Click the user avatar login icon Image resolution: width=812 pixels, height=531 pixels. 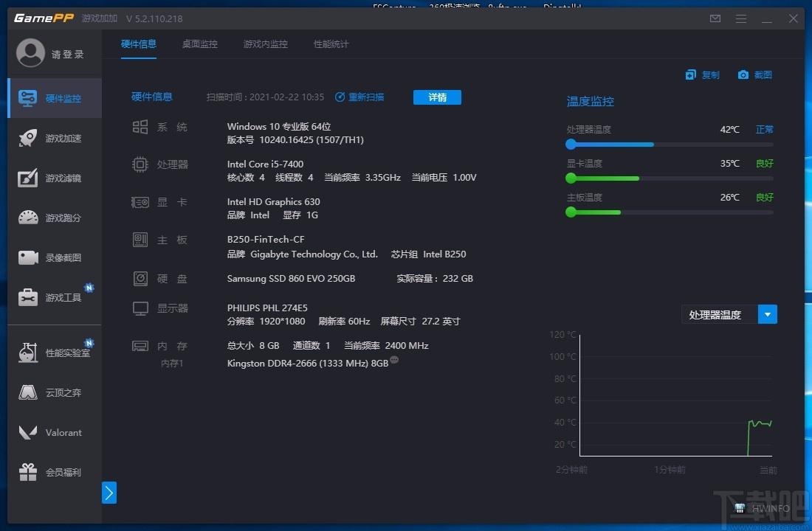click(x=30, y=53)
